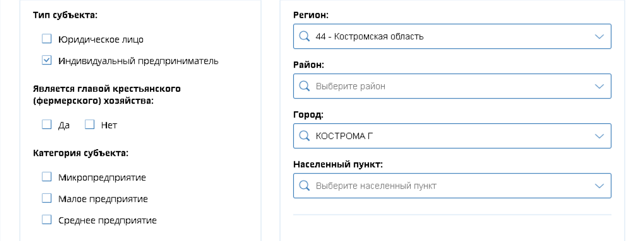
Task: Click the Выберите район input field
Action: coord(452,86)
